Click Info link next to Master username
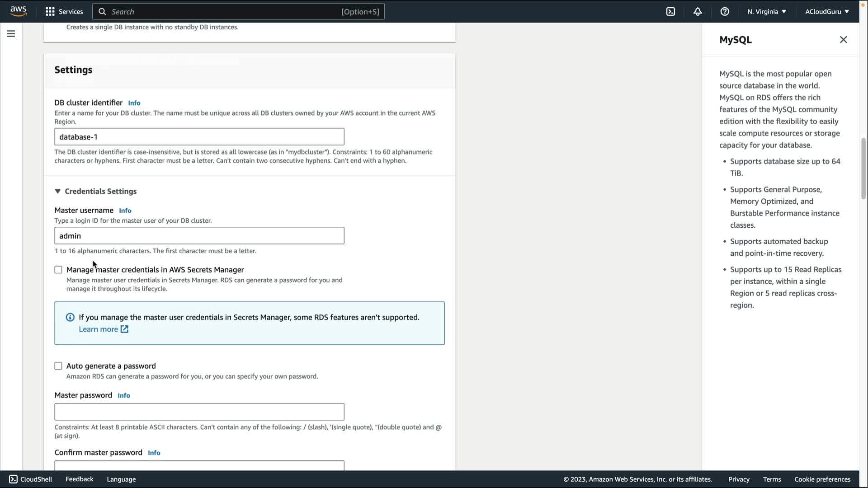868x488 pixels. tap(125, 211)
